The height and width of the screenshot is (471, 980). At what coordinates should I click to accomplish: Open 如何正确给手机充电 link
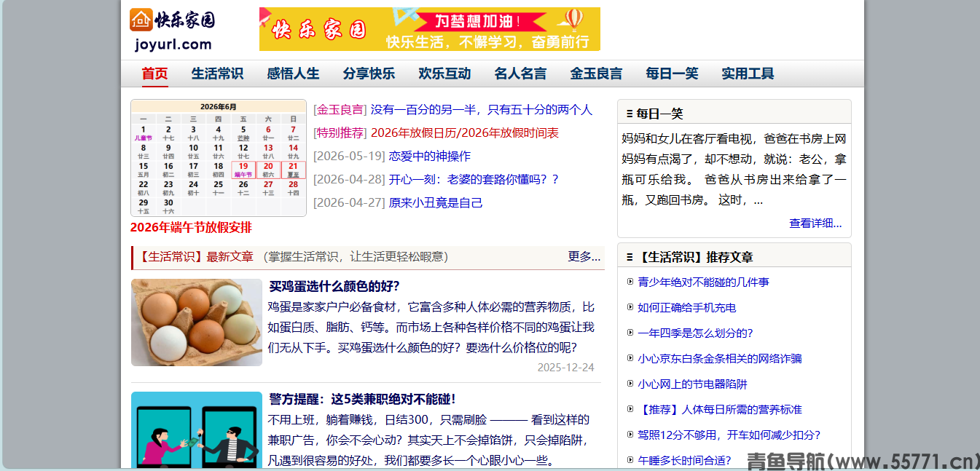687,308
